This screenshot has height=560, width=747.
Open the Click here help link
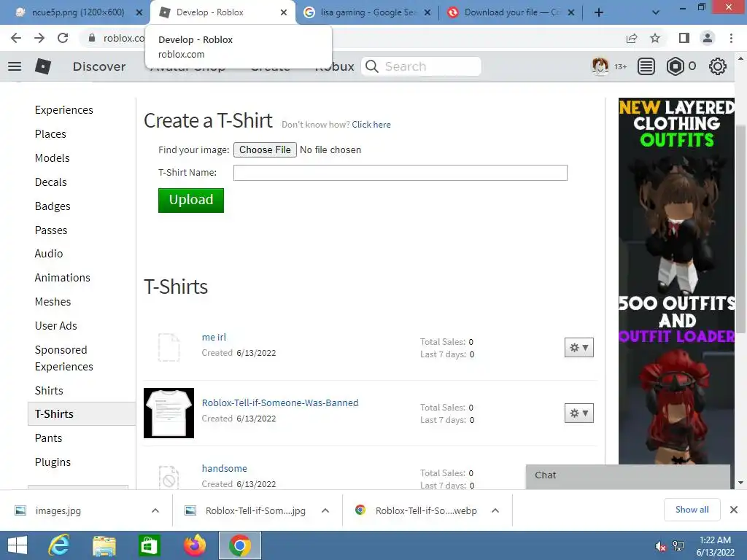click(x=371, y=125)
